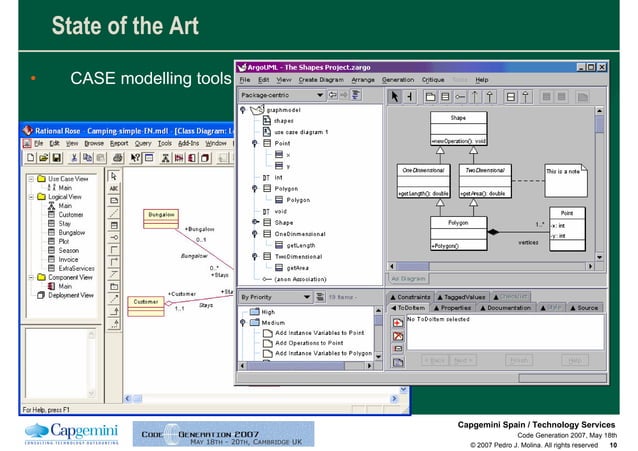Select the ABC text box tool in Rose
638x451 pixels.
click(x=114, y=188)
